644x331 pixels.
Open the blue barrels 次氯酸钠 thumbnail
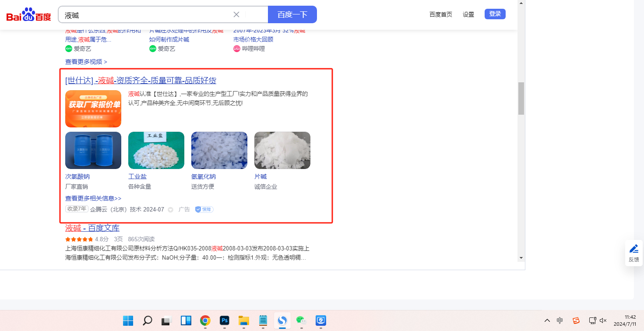pyautogui.click(x=93, y=150)
